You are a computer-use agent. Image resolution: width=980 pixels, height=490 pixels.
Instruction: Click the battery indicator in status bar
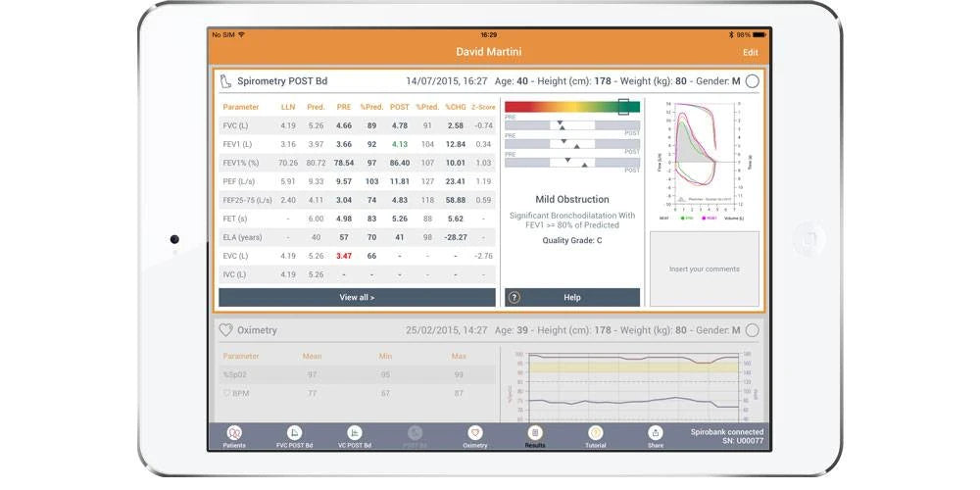tap(759, 35)
